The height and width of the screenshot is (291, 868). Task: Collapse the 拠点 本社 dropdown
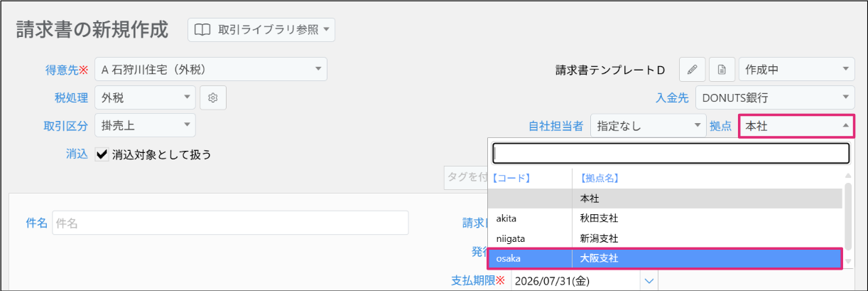(x=796, y=126)
